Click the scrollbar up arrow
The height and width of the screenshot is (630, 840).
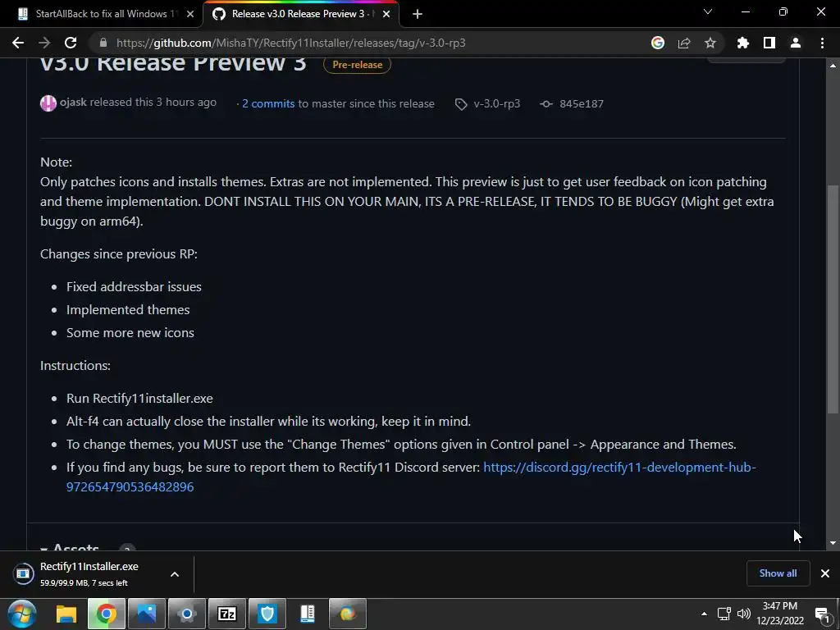tap(833, 66)
